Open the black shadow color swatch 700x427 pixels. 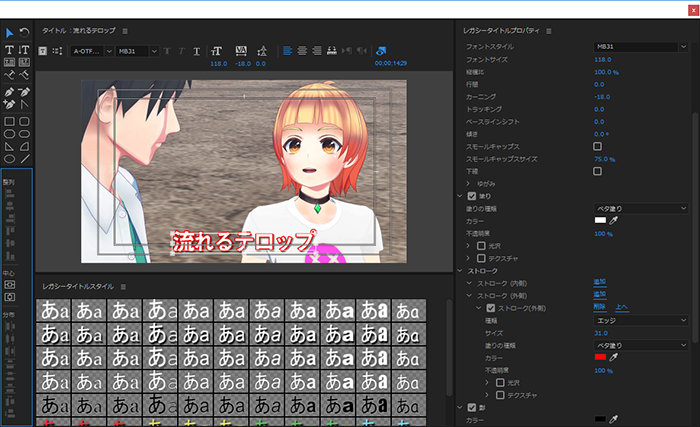click(600, 419)
